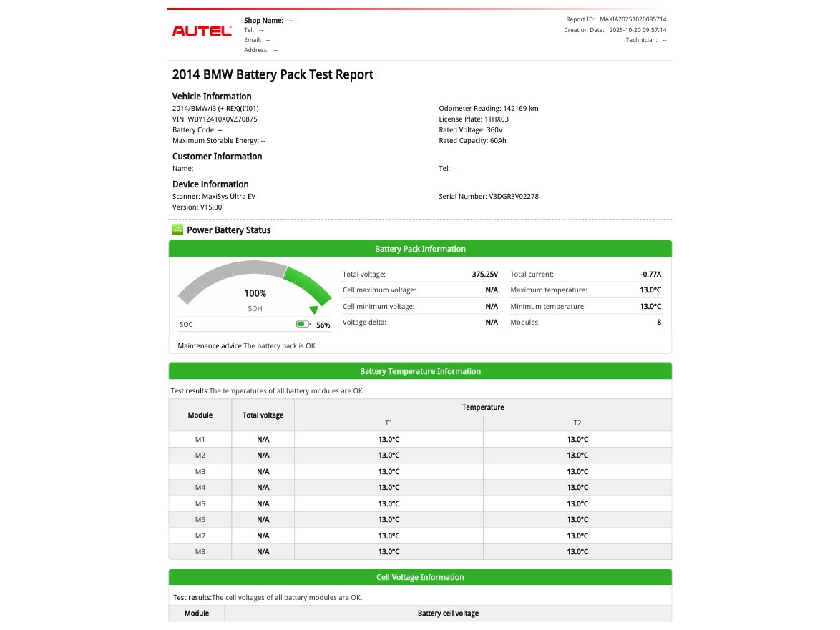
Task: Select the 375.25V total voltage value
Action: click(x=484, y=275)
